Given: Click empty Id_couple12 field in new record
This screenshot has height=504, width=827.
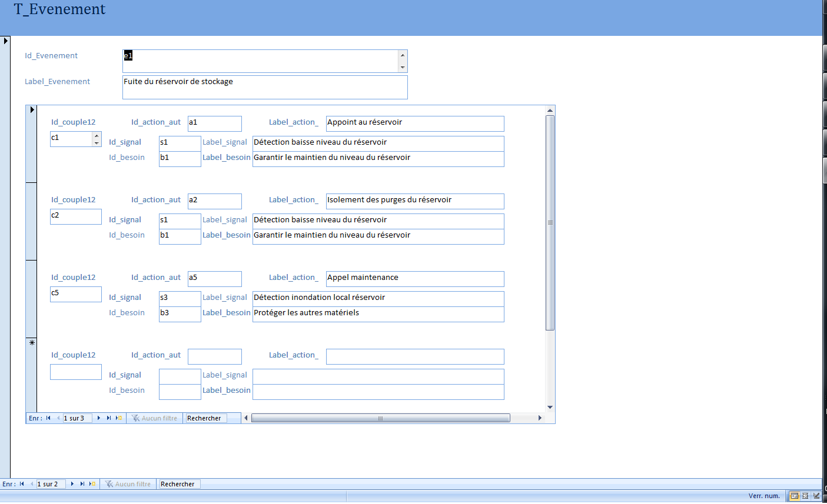Looking at the screenshot, I should click(76, 372).
